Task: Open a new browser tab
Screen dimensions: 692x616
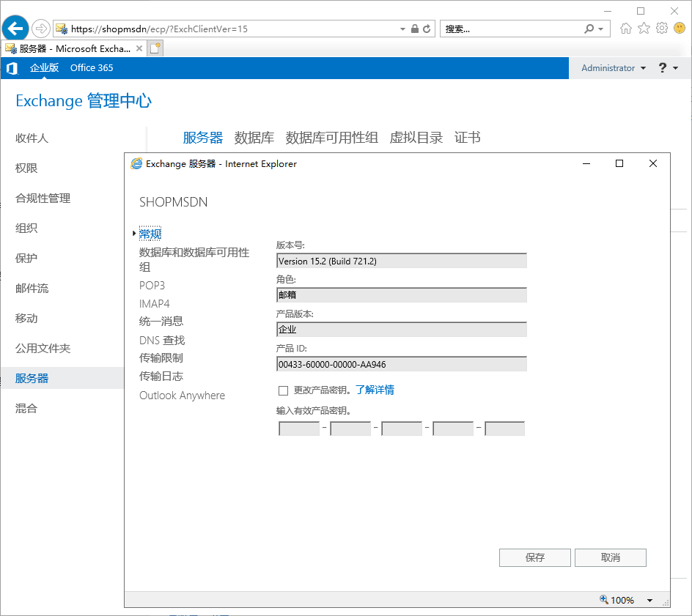Action: pyautogui.click(x=155, y=48)
